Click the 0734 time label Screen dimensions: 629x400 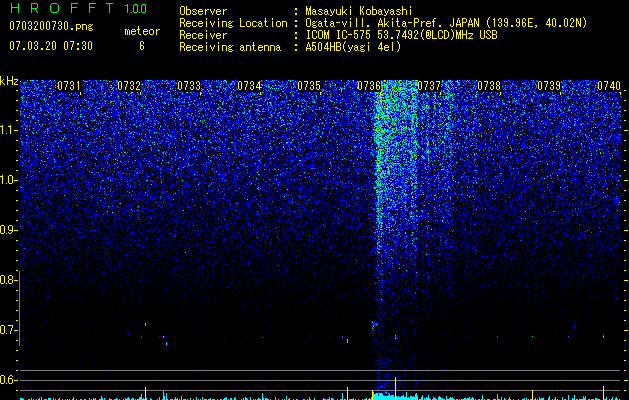[x=249, y=86]
